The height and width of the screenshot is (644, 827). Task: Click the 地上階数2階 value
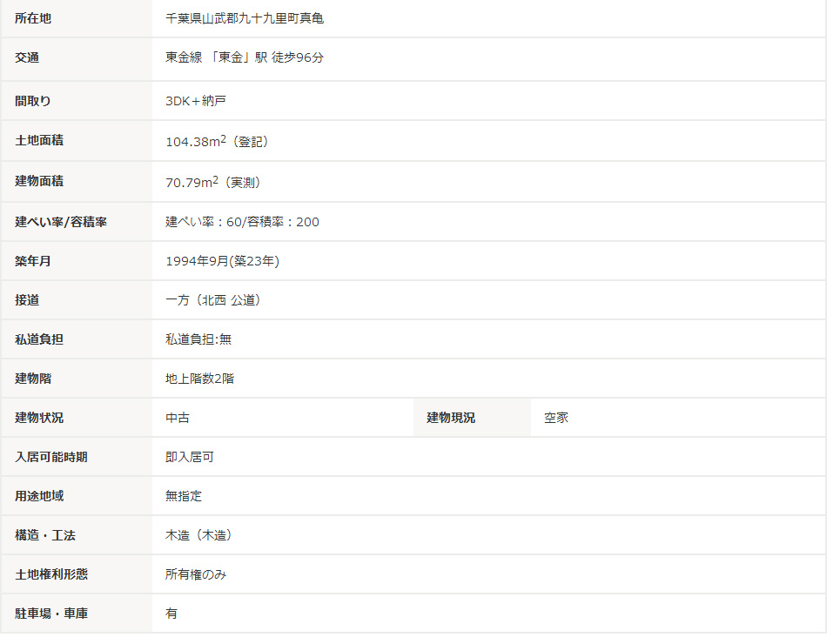click(199, 379)
